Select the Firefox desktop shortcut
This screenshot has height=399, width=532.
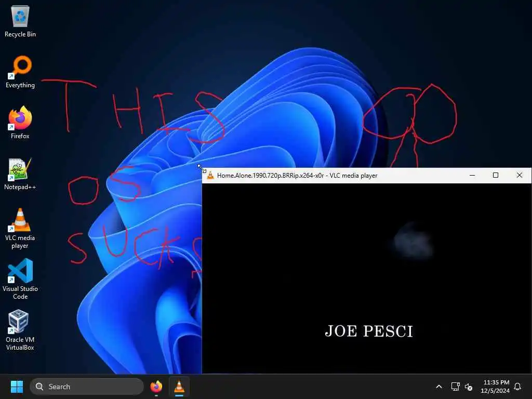tap(20, 123)
